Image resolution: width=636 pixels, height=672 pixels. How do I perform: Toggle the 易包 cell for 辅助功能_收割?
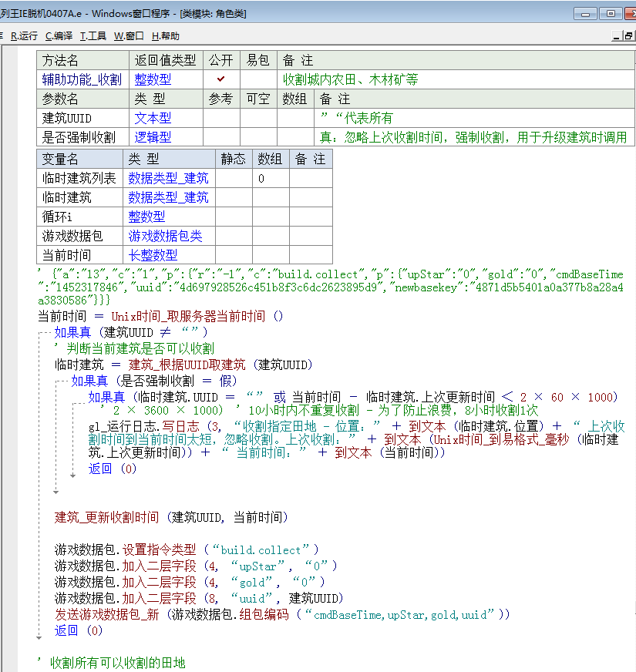[x=257, y=79]
